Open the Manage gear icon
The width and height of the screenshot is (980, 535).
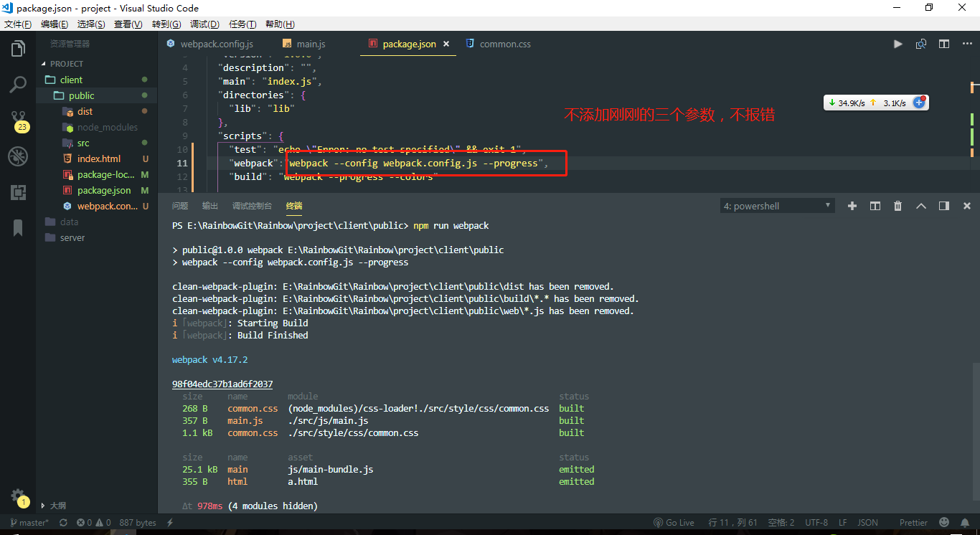click(18, 497)
